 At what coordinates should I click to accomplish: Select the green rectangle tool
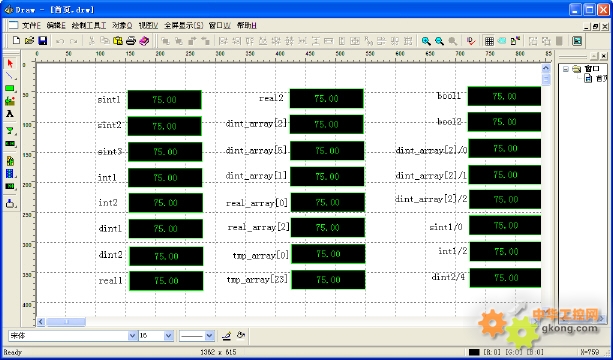tap(10, 89)
